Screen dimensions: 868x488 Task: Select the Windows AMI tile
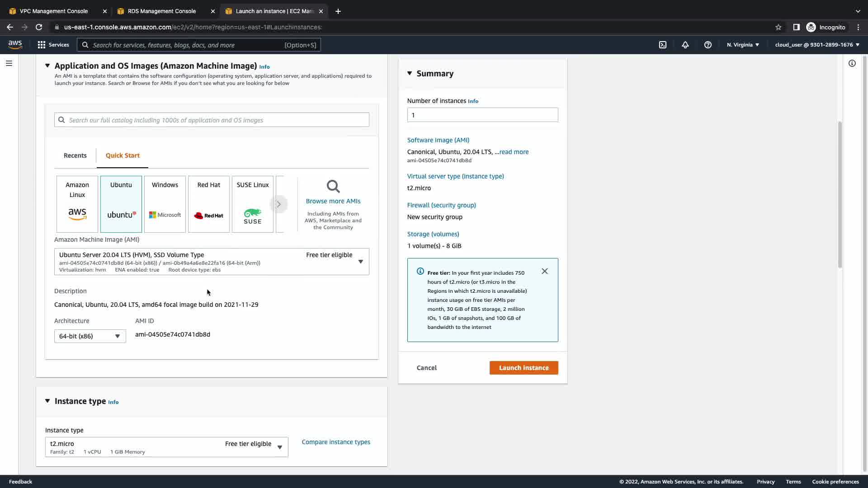(165, 204)
